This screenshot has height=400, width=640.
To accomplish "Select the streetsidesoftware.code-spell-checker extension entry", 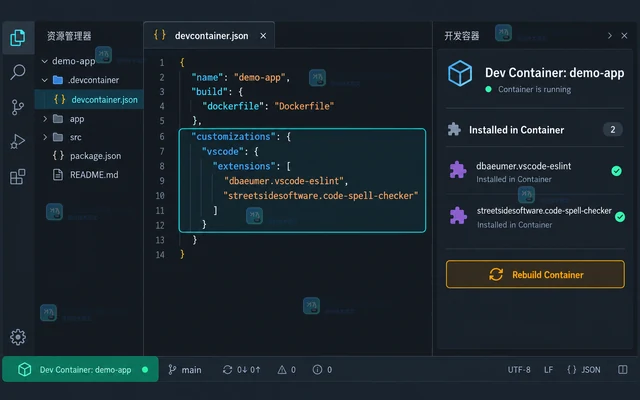I will point(535,217).
